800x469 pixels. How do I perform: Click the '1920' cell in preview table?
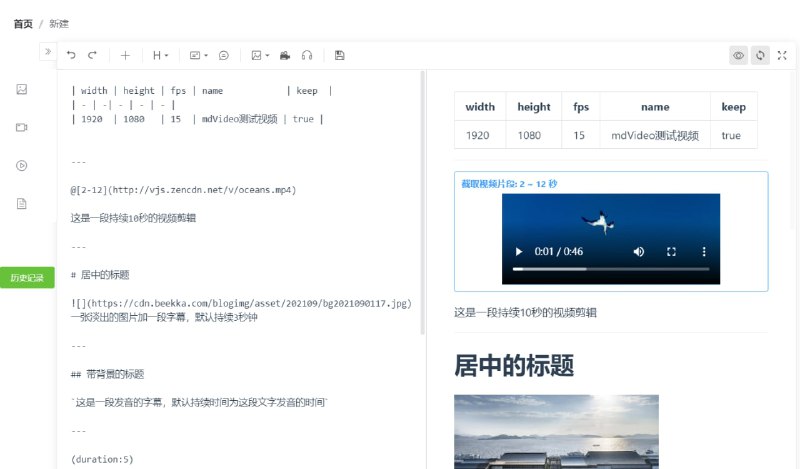pos(478,135)
